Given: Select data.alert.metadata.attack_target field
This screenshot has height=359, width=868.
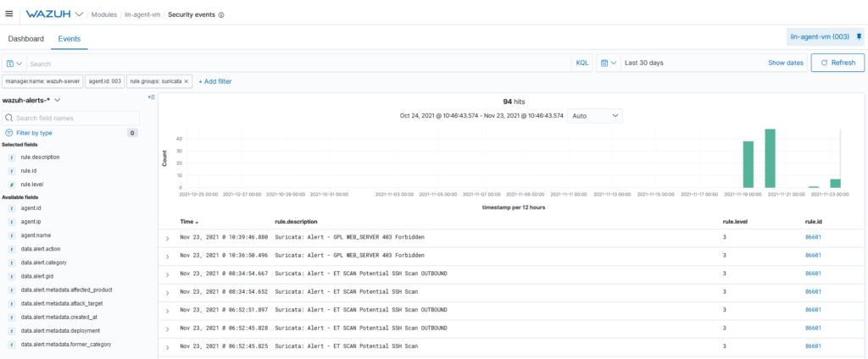Looking at the screenshot, I should [x=62, y=303].
